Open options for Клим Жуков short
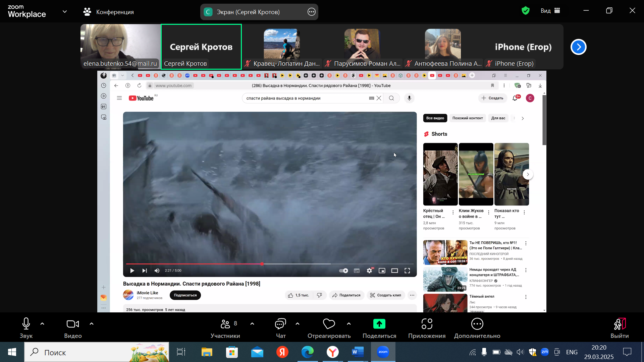This screenshot has height=362, width=644. point(489,213)
